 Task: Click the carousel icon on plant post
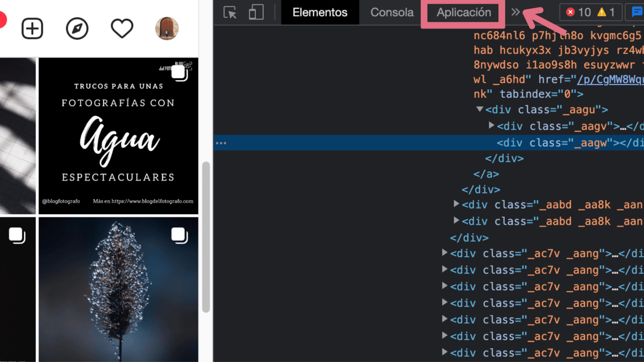[x=179, y=235]
